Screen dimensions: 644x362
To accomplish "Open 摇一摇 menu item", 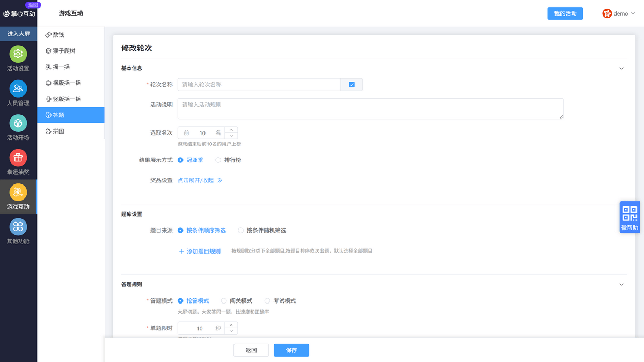I will click(x=71, y=67).
